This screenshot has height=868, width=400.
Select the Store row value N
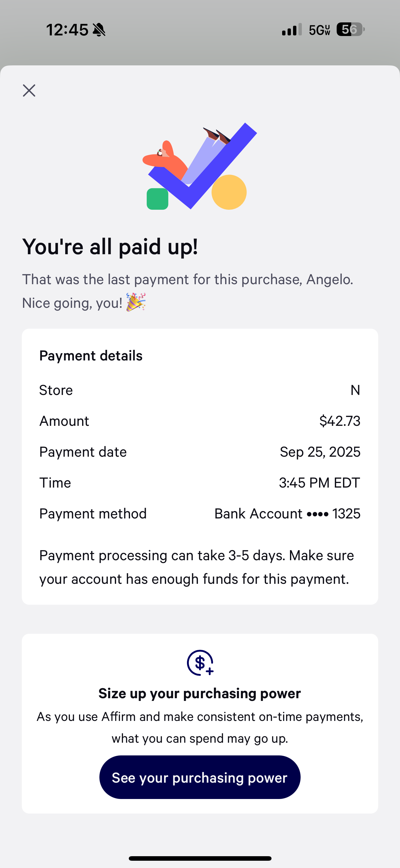tap(355, 390)
